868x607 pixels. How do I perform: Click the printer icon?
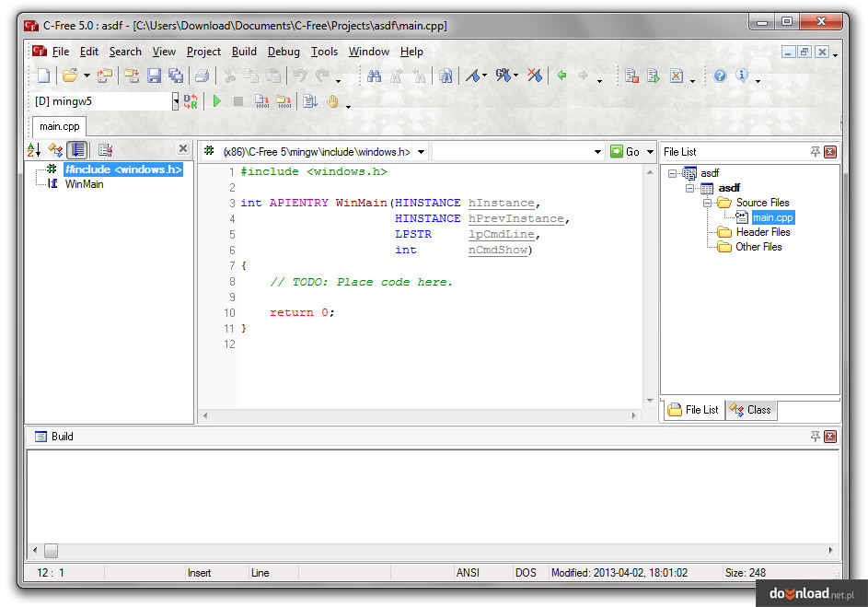[x=203, y=76]
